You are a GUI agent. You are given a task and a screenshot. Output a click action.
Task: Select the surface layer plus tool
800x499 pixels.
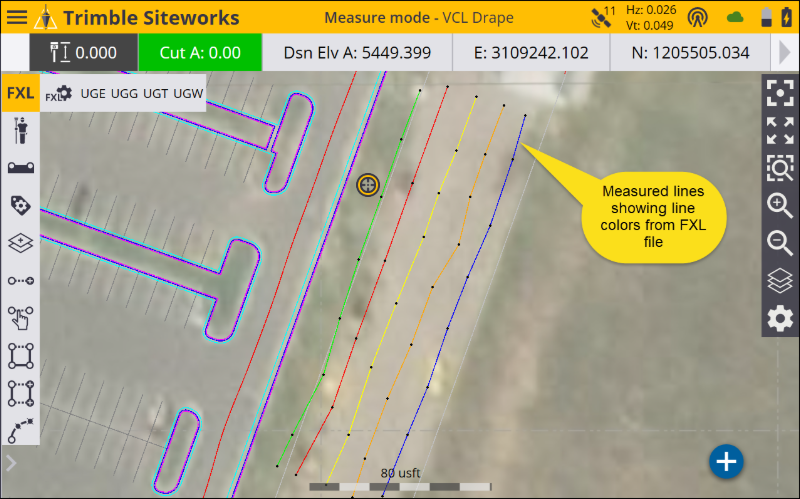click(x=21, y=243)
